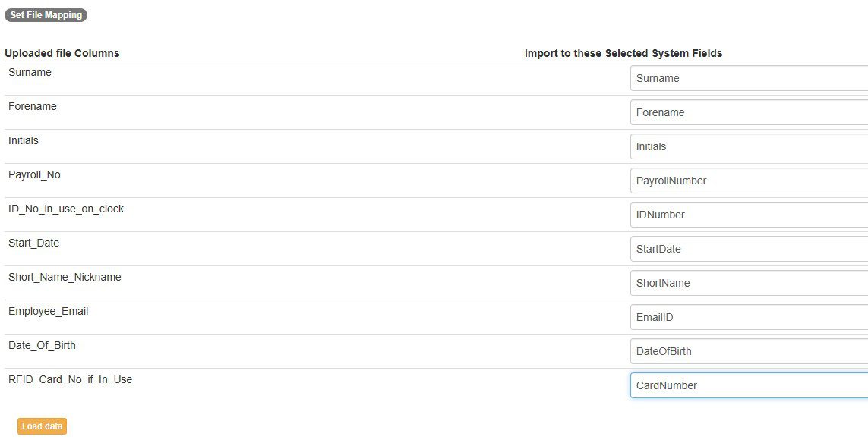Screen dimensions: 868x443
Task: Click the Uploaded file Columns header
Action: [62, 53]
